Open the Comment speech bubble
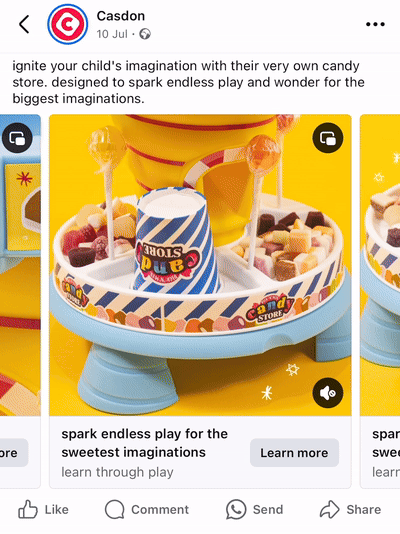Image resolution: width=400 pixels, height=534 pixels. coord(147,509)
